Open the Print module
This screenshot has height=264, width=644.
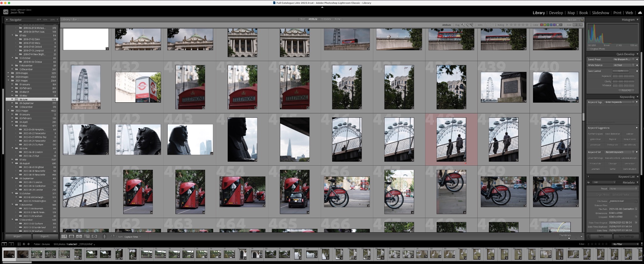click(617, 13)
